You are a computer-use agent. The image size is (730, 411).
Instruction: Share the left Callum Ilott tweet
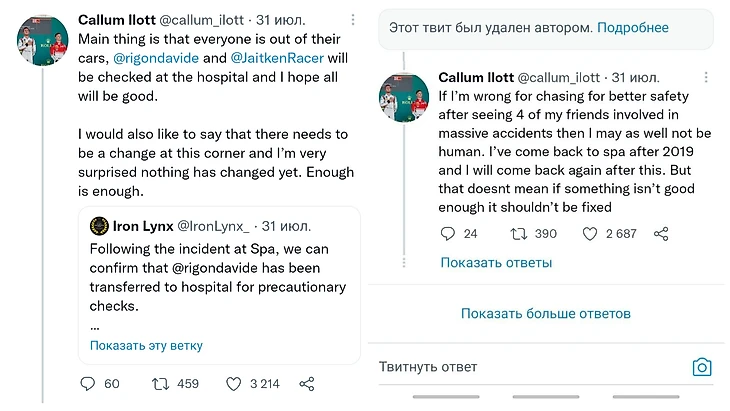pos(308,384)
